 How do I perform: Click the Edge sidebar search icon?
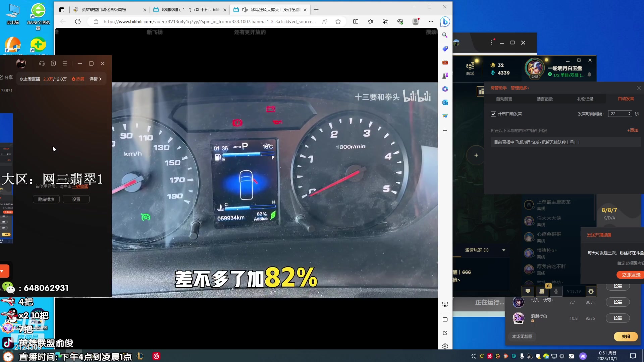coord(445,35)
